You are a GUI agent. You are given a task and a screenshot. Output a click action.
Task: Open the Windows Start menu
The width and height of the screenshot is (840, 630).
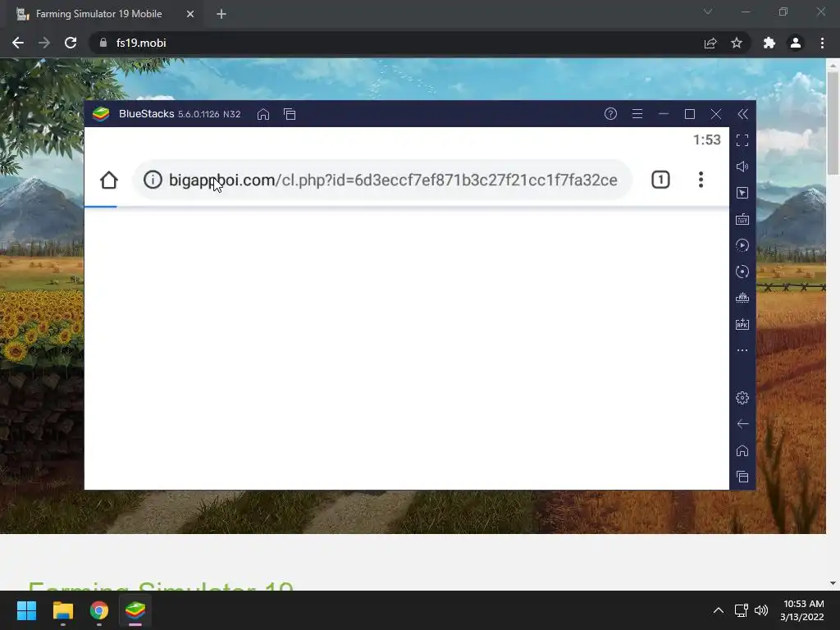tap(26, 610)
